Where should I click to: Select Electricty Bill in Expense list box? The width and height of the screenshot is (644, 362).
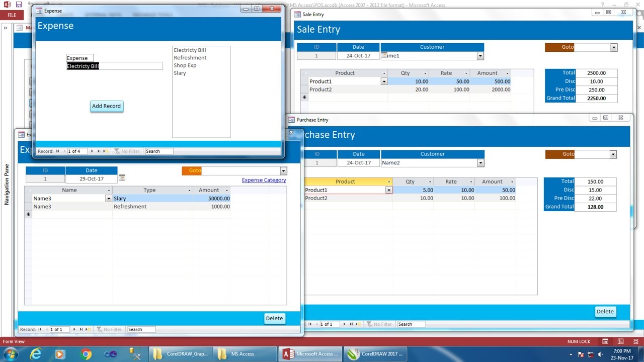[190, 50]
